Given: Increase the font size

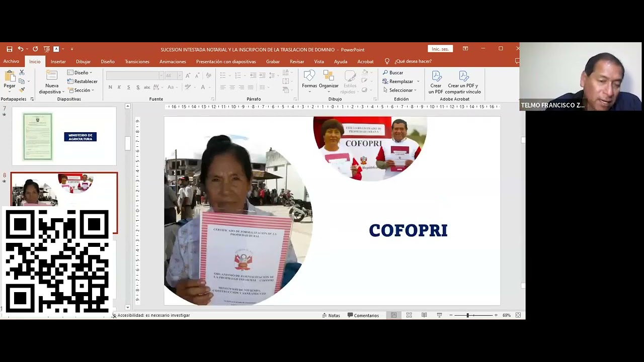Looking at the screenshot, I should coord(188,75).
